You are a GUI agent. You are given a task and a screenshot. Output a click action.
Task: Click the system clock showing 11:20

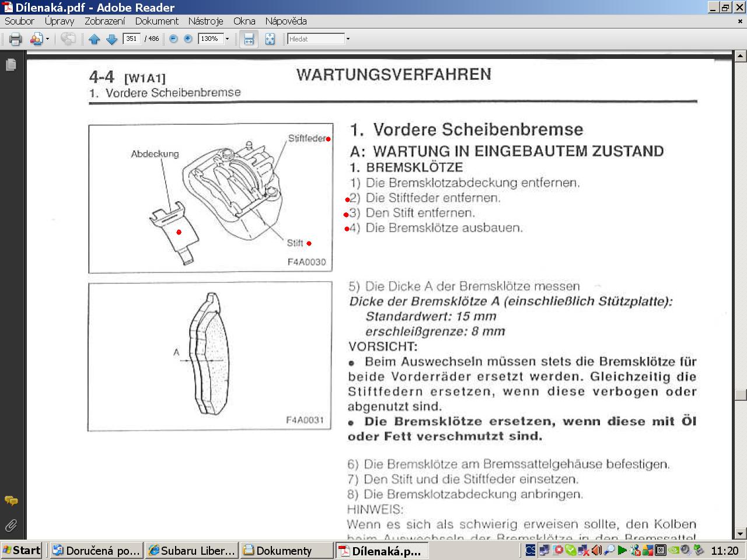(x=725, y=550)
